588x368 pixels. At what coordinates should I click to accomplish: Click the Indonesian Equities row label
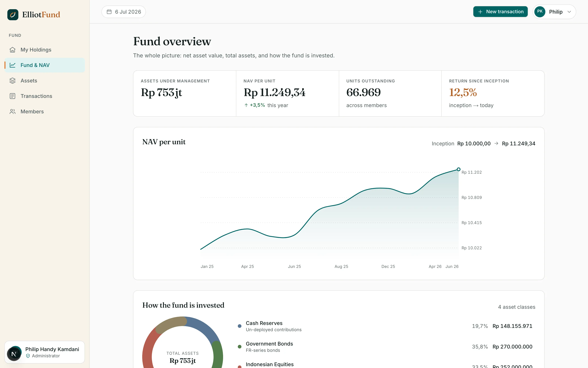[270, 364]
